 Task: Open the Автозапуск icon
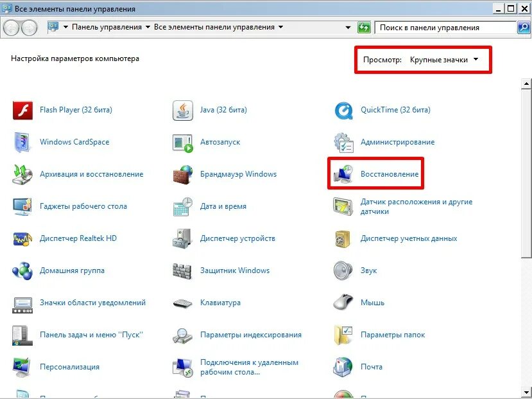pos(183,143)
